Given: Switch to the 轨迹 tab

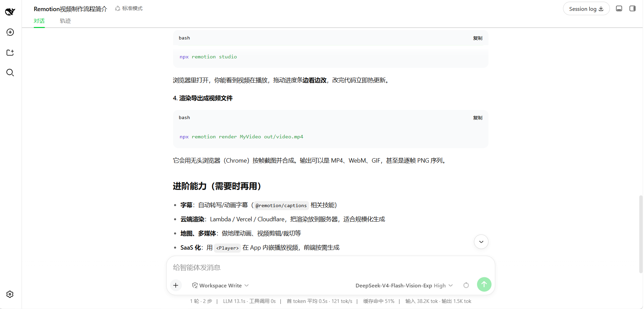Looking at the screenshot, I should point(65,21).
